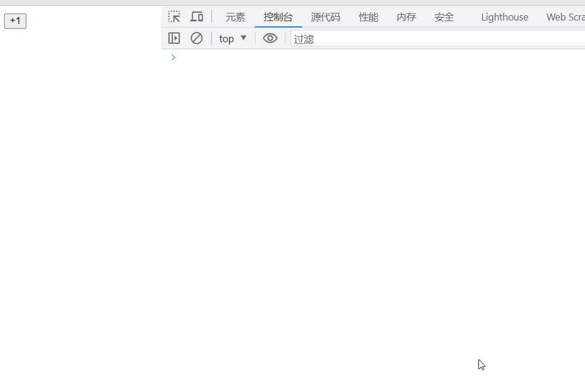585x392 pixels.
Task: Toggle the device toolbar icon
Action: click(x=196, y=17)
